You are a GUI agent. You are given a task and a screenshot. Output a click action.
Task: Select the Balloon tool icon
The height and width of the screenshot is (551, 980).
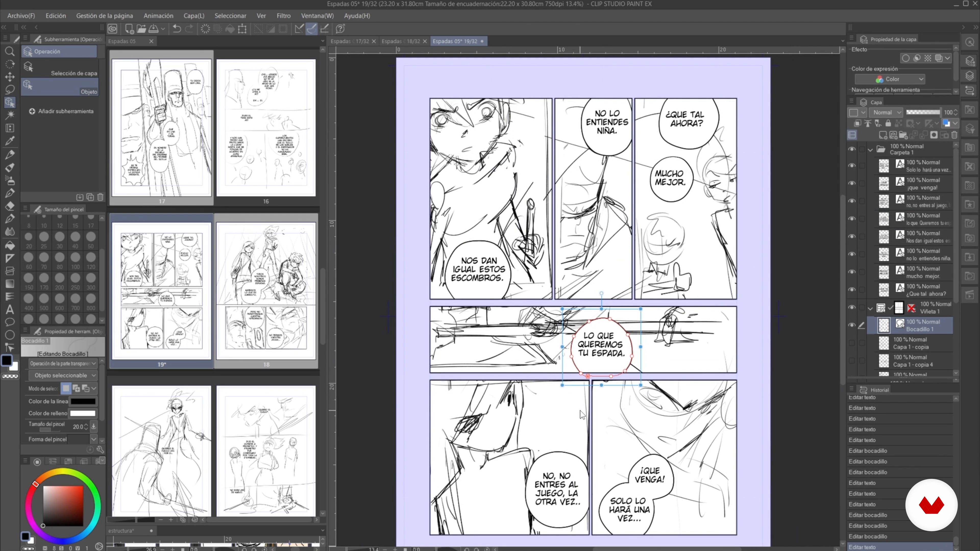pos(9,322)
